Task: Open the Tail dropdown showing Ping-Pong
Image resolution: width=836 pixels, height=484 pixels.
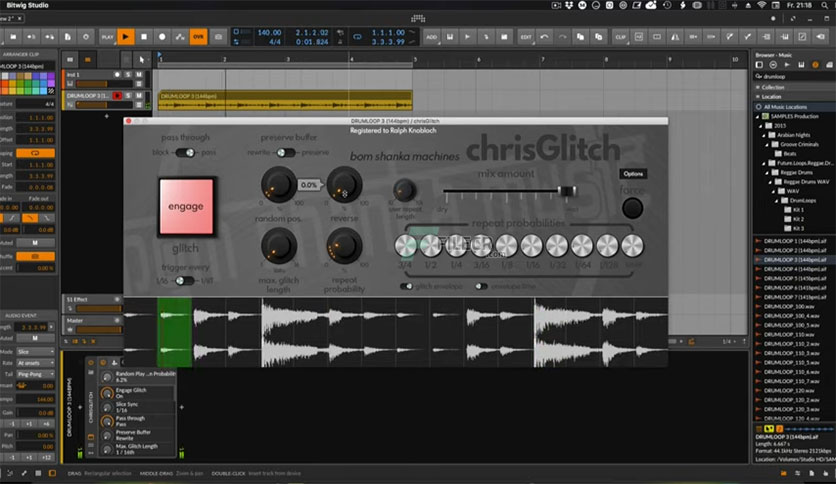Action: pos(35,374)
